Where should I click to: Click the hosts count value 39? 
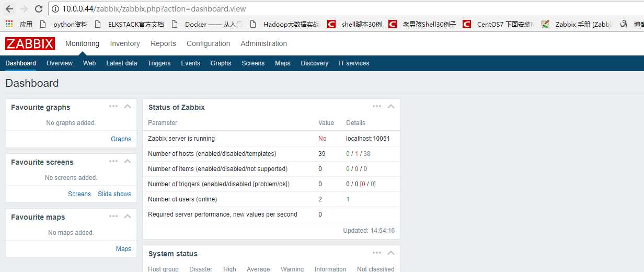click(x=321, y=154)
